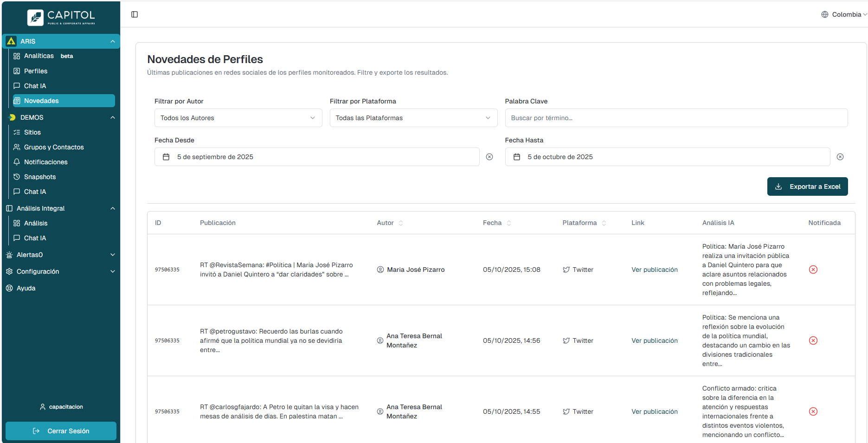
Task: Toggle notified status for 14:56 post
Action: pos(813,340)
